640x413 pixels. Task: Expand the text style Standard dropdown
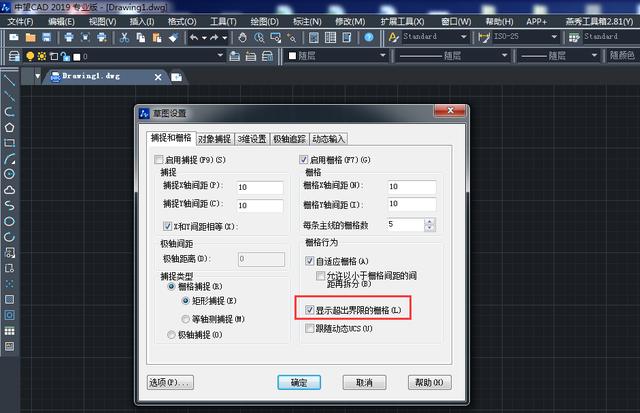point(464,37)
